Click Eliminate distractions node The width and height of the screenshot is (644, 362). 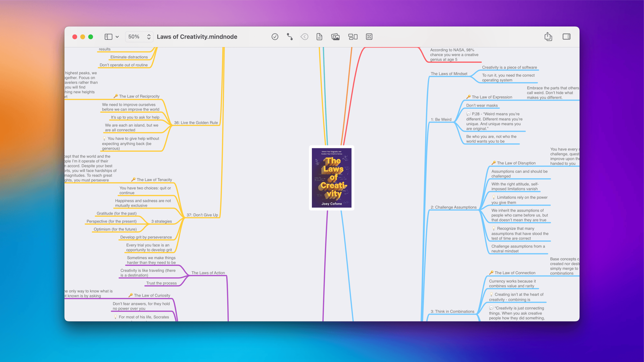tap(129, 57)
